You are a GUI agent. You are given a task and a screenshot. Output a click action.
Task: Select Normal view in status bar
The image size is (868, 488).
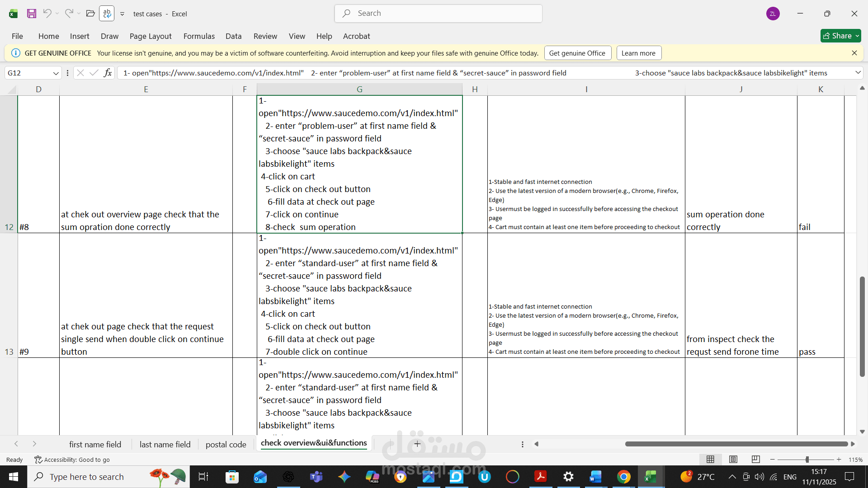coord(711,460)
